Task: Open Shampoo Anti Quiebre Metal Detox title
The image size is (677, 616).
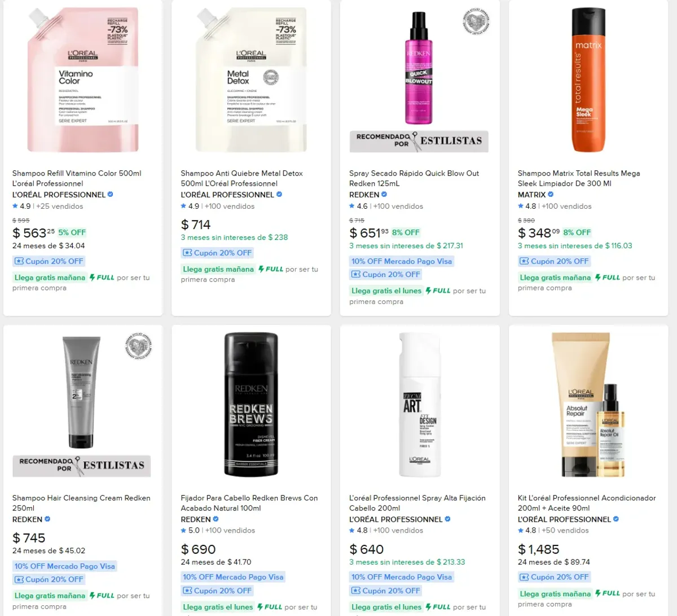Action: 241,178
